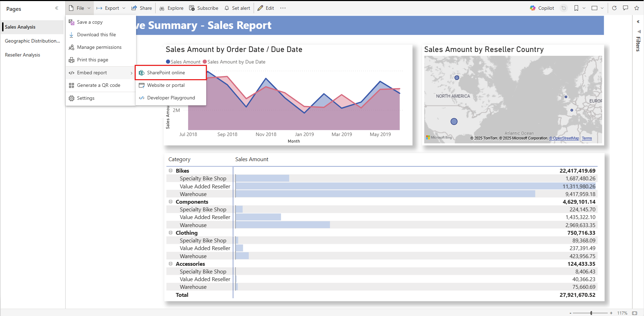
Task: Select SharePoint online embed option
Action: coord(166,73)
